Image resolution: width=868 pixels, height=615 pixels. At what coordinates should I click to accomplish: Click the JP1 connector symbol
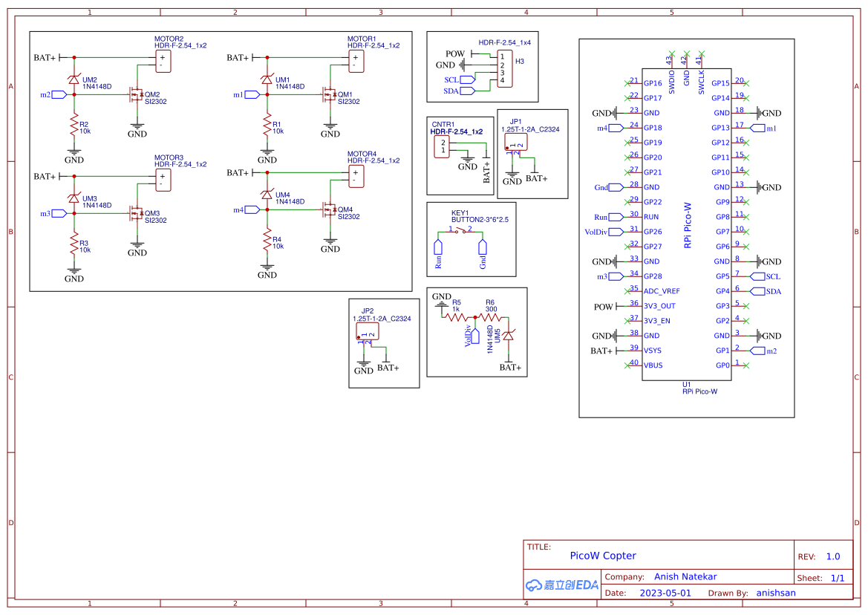[x=515, y=143]
